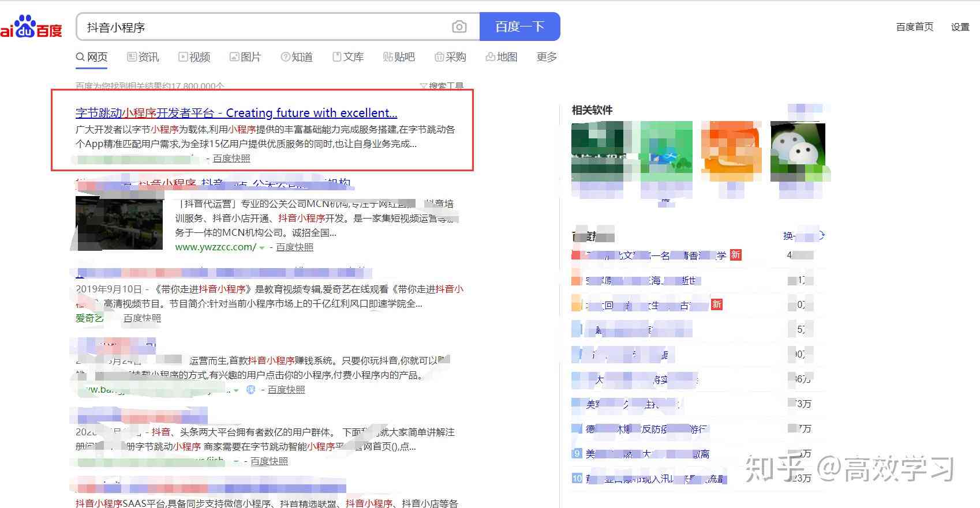Open 百度首页 link
The image size is (980, 508).
[x=915, y=27]
